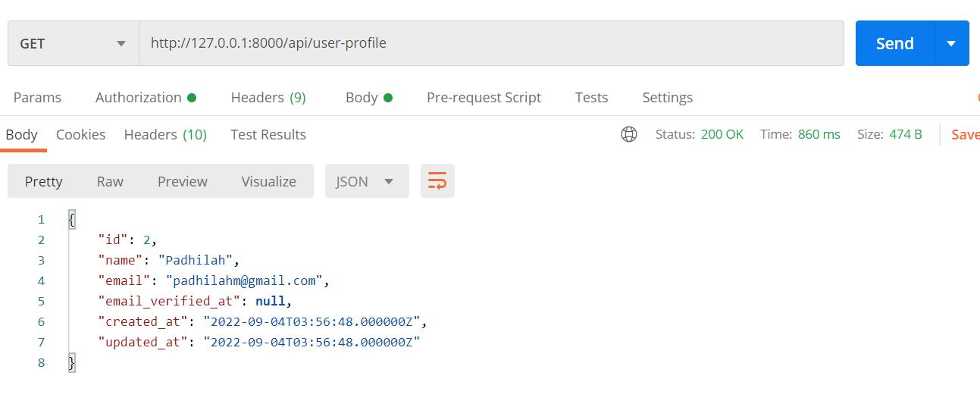Click the globe network icon
This screenshot has height=404, width=980.
(628, 134)
